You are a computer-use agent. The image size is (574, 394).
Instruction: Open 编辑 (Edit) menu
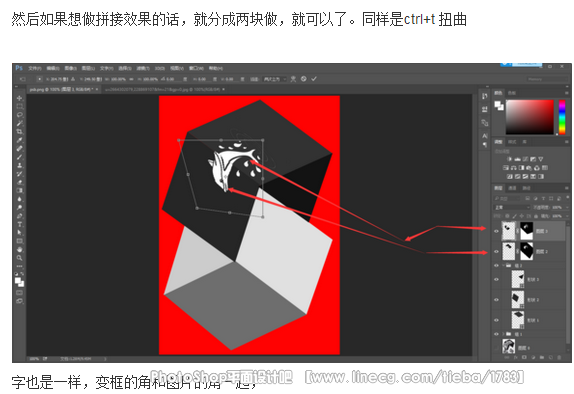[x=53, y=68]
